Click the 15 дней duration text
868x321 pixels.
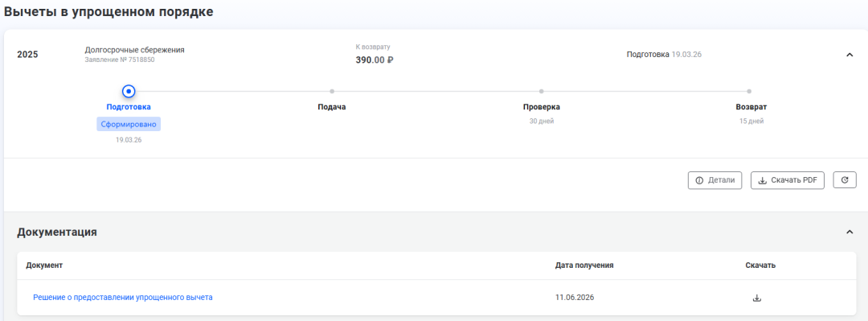[x=751, y=121]
